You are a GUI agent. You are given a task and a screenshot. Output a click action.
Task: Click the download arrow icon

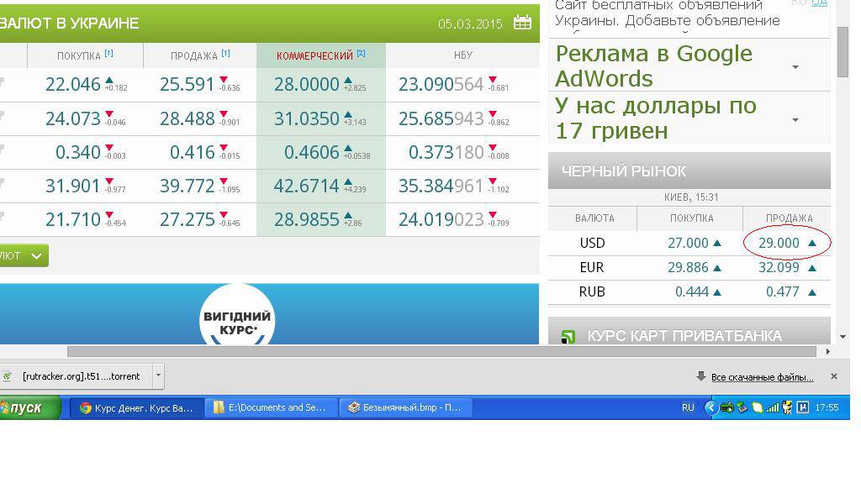coord(700,376)
